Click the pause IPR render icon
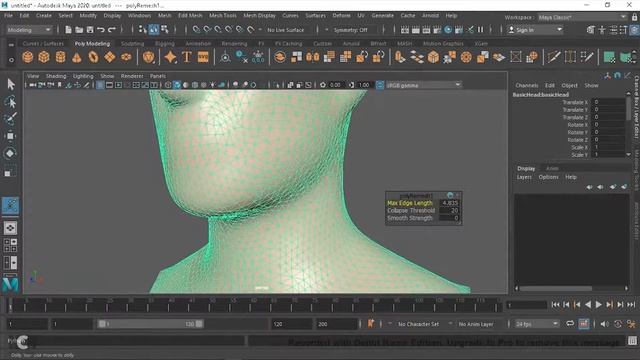Viewport: 640px width, 360px height. pyautogui.click(x=480, y=30)
